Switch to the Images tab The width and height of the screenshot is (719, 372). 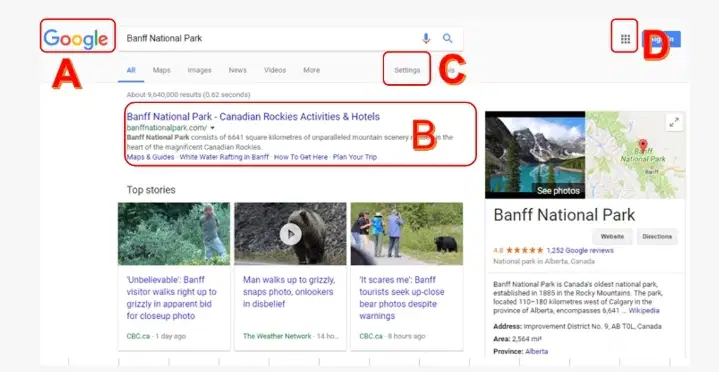pos(199,70)
